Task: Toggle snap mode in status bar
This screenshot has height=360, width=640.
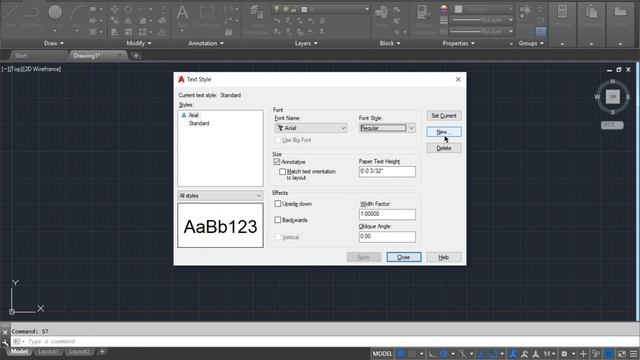Action: point(412,354)
